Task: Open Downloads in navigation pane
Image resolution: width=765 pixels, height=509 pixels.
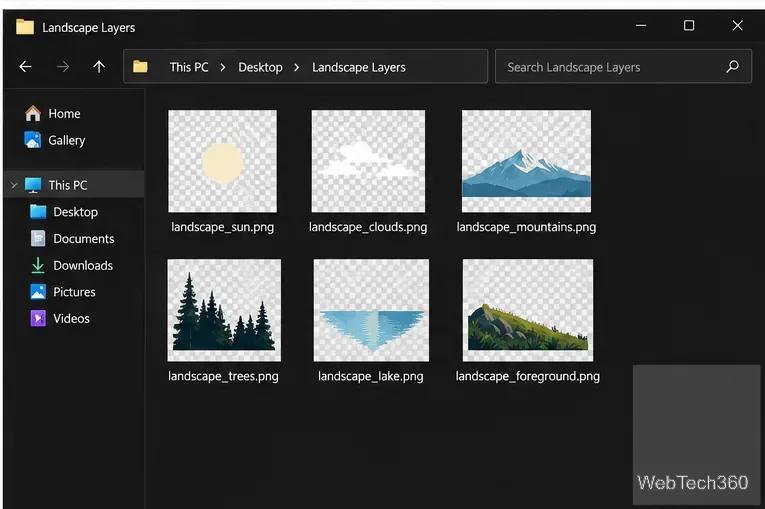Action: point(83,265)
